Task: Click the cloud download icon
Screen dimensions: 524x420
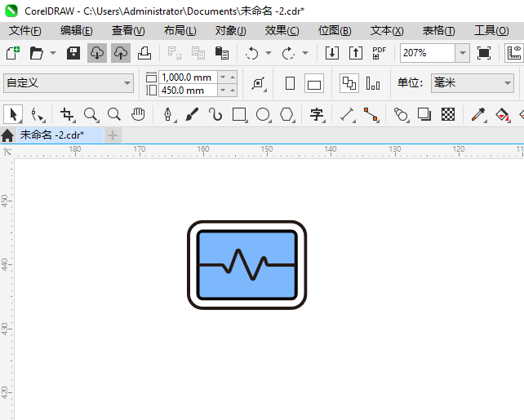Action: [x=97, y=53]
